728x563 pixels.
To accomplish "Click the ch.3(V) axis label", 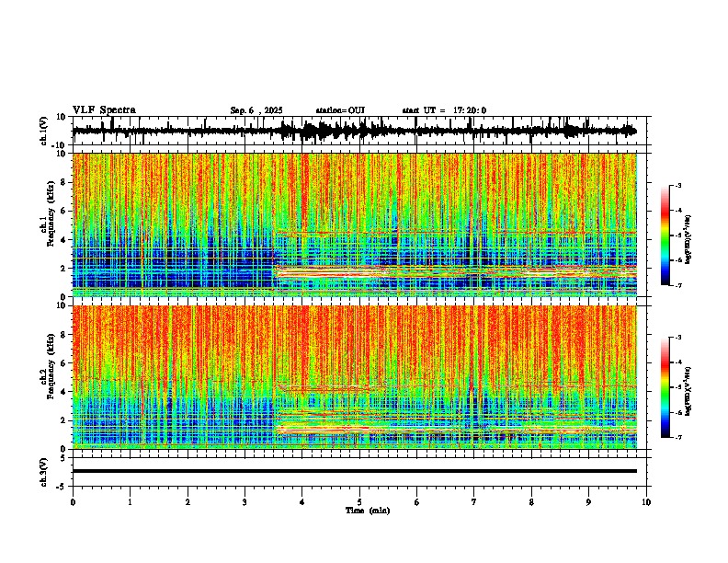I will coord(44,472).
